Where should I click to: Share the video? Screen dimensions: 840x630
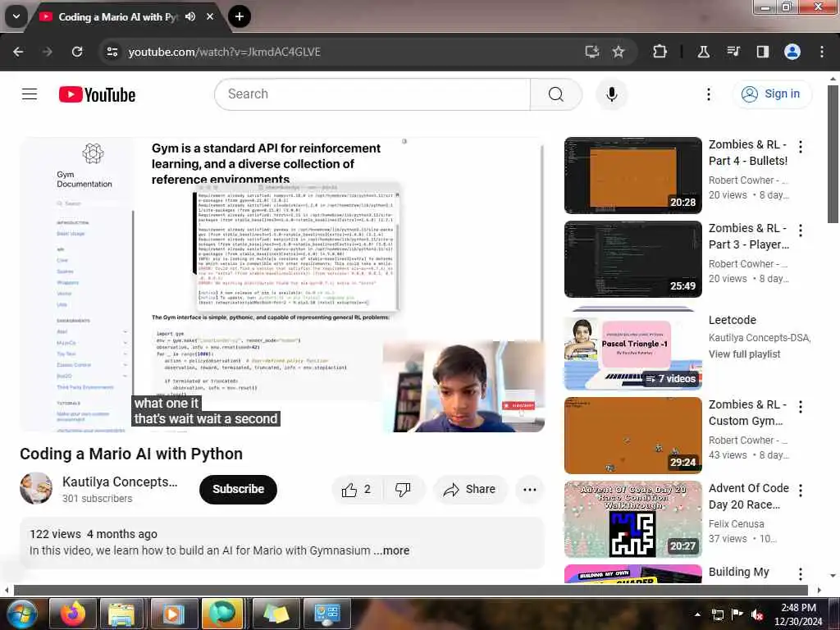point(470,489)
